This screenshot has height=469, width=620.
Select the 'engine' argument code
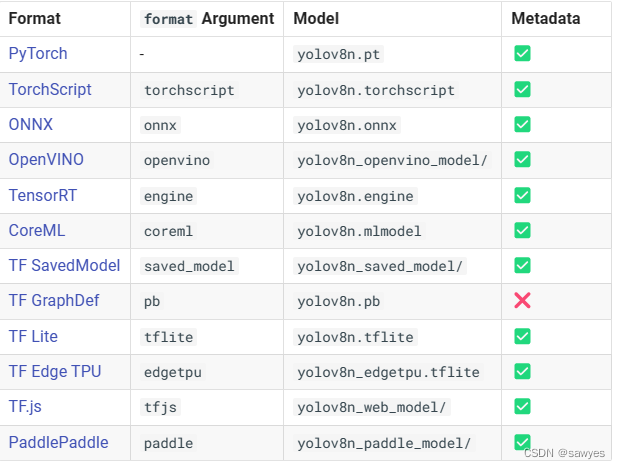pyautogui.click(x=168, y=196)
